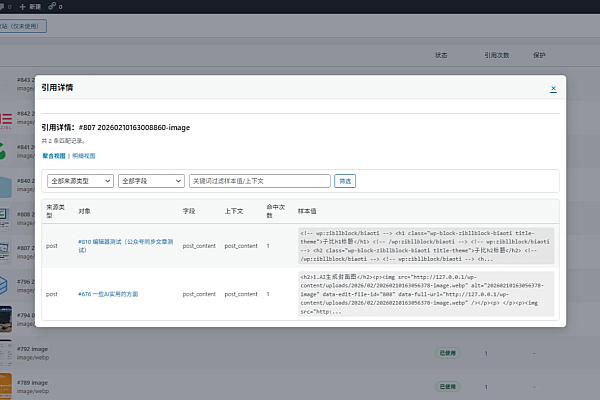Close the 引用详情 dialog

[553, 89]
